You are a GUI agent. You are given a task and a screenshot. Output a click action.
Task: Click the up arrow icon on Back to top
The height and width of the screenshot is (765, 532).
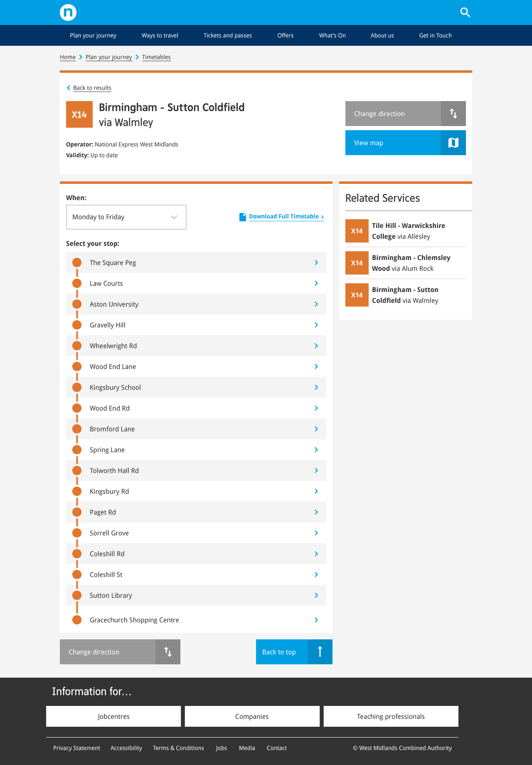320,652
